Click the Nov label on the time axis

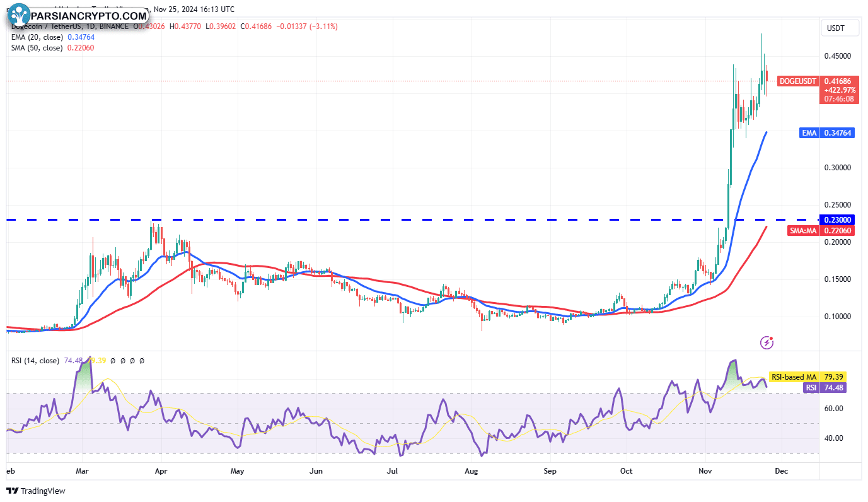coord(705,470)
